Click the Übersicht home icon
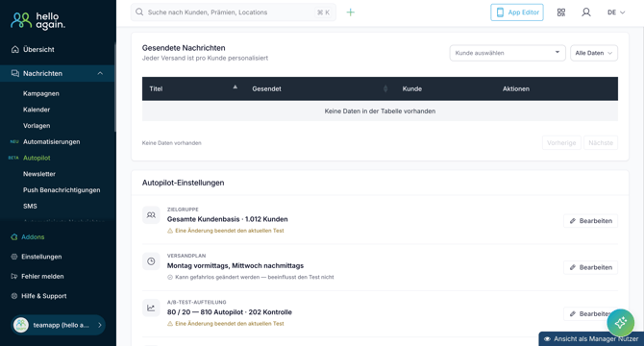 15,49
